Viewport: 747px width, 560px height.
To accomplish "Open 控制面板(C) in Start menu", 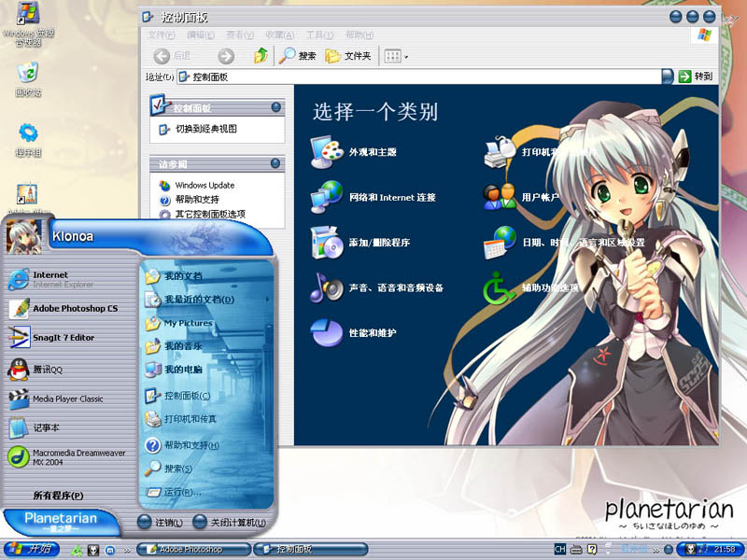I will (206, 396).
